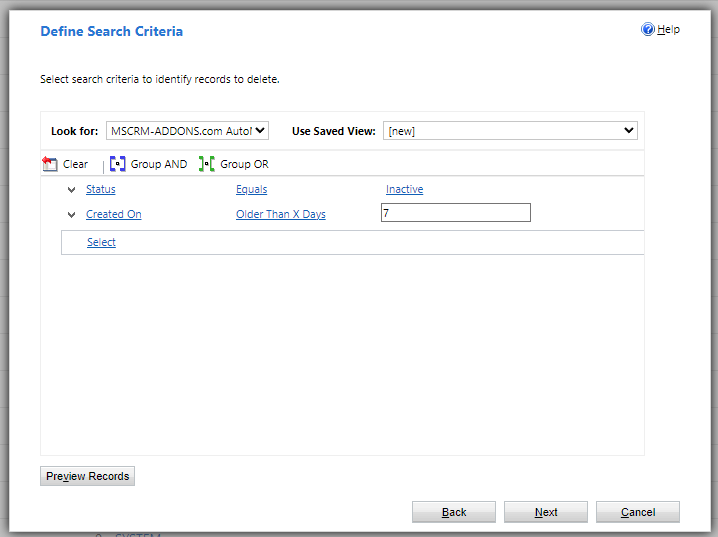The image size is (718, 537).
Task: Expand the Created On row chevron
Action: point(71,215)
